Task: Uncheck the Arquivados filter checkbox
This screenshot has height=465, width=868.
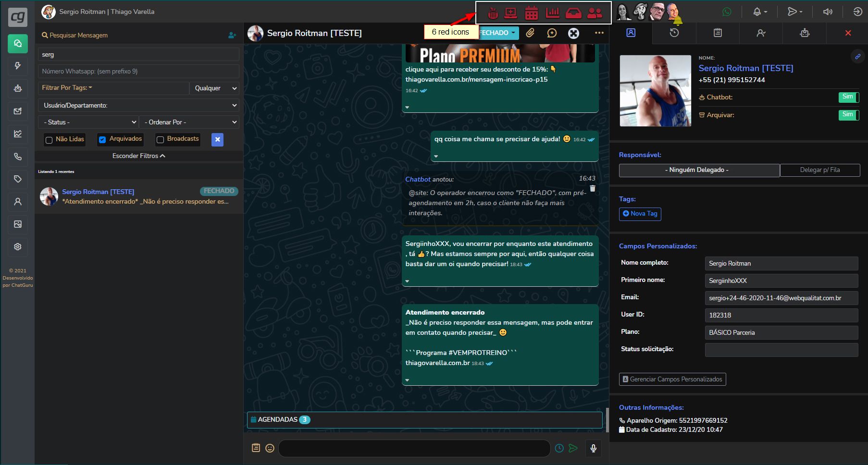Action: 102,140
